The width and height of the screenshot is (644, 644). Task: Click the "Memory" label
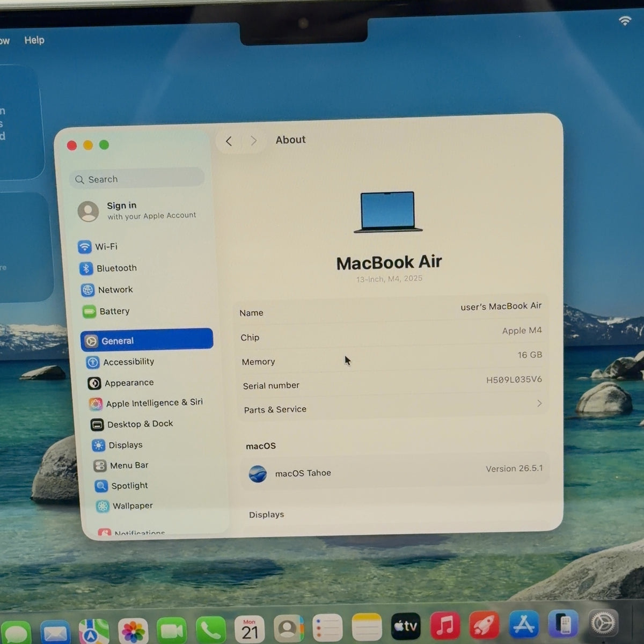(258, 362)
